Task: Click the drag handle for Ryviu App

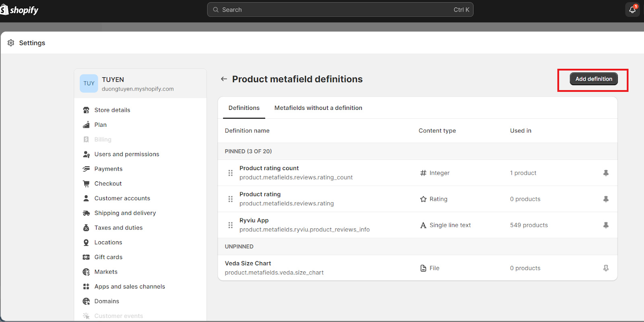Action: (x=231, y=225)
